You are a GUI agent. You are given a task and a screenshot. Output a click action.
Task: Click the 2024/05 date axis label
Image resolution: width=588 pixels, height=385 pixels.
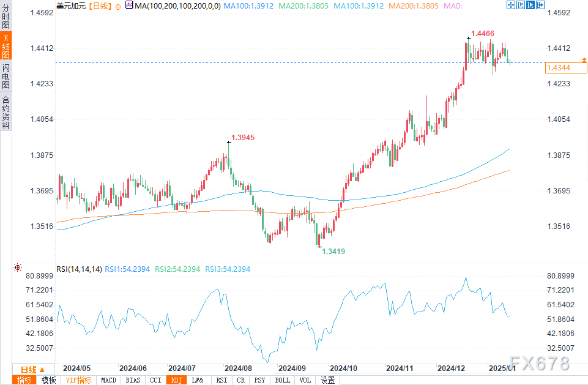pyautogui.click(x=77, y=368)
